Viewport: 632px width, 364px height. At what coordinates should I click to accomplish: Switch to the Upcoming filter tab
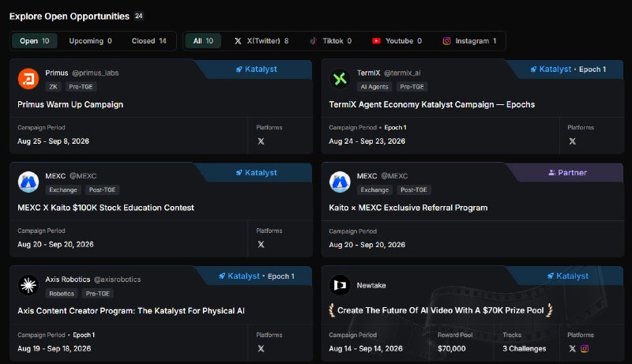[90, 41]
